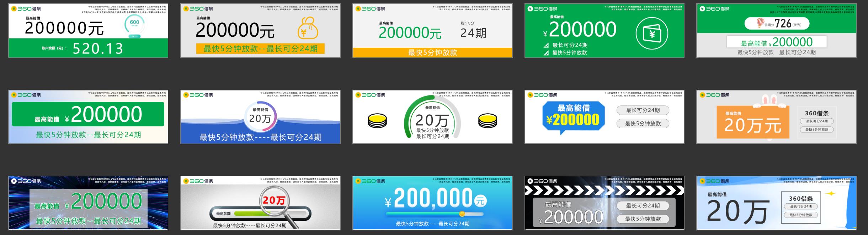Click the checkmark icon beside 最长可分24期 on green banner
The image size is (868, 235).
tap(546, 45)
